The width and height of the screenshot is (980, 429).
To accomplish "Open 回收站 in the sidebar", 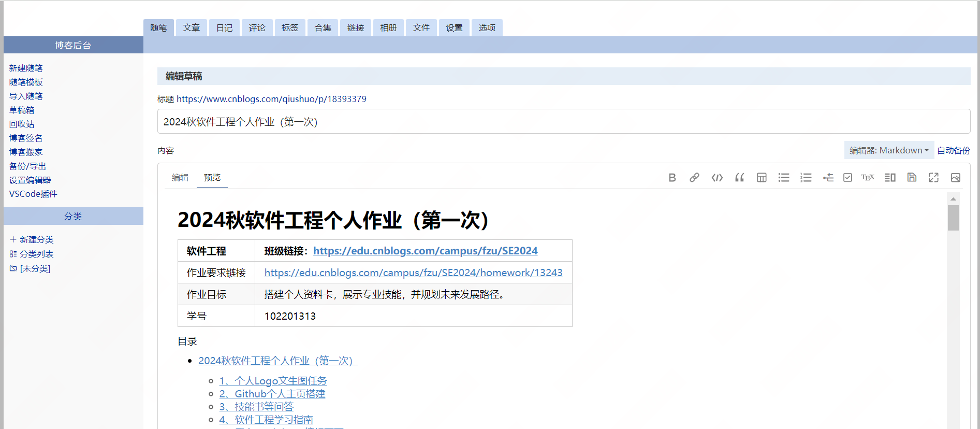I will [22, 124].
